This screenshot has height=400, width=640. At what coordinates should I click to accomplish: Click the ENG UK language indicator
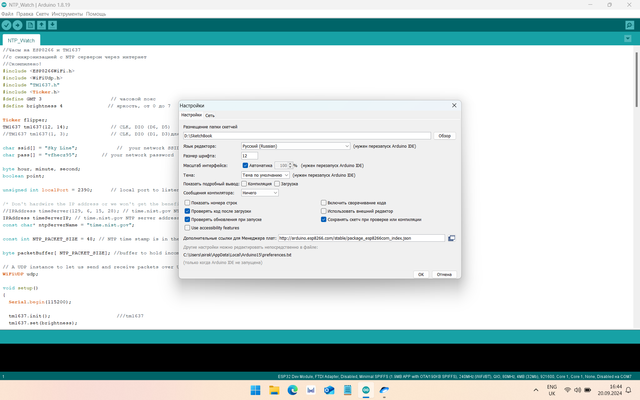pos(552,390)
